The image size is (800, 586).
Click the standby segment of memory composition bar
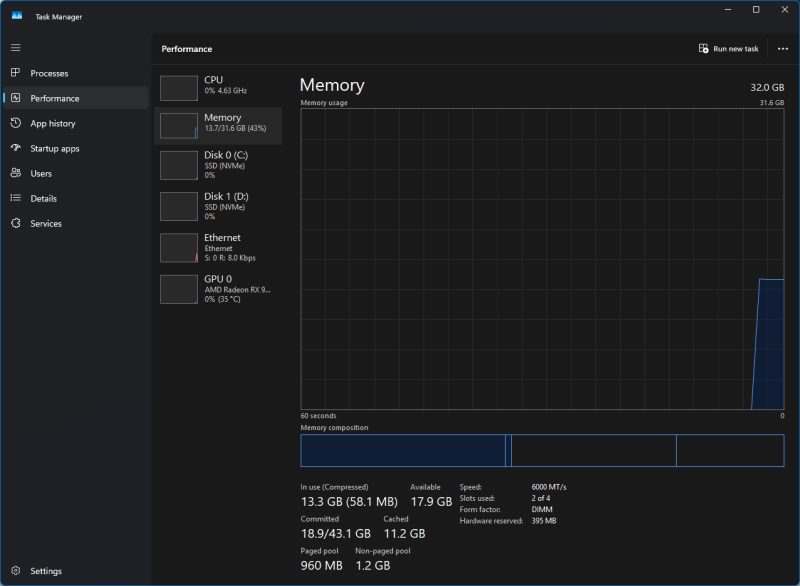594,450
